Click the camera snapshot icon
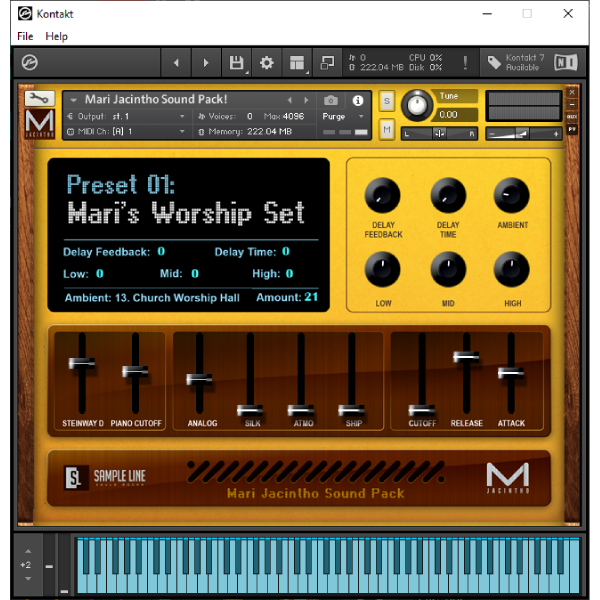Image resolution: width=600 pixels, height=600 pixels. pos(331,101)
